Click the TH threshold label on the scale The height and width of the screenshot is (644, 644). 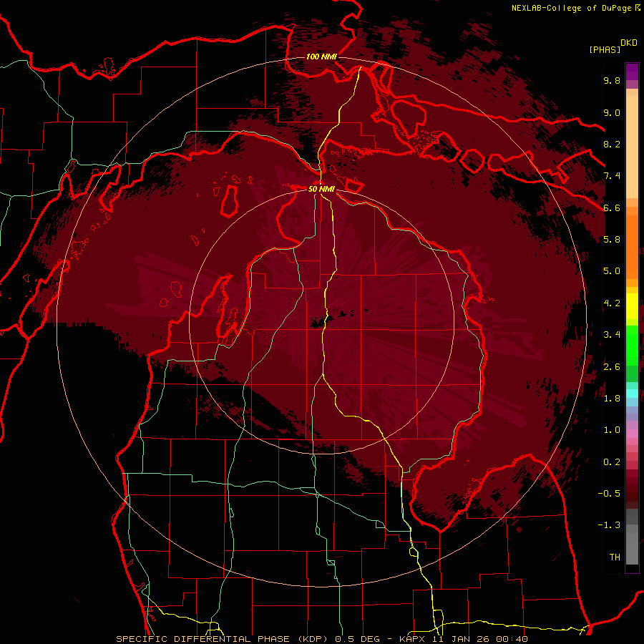pyautogui.click(x=615, y=557)
